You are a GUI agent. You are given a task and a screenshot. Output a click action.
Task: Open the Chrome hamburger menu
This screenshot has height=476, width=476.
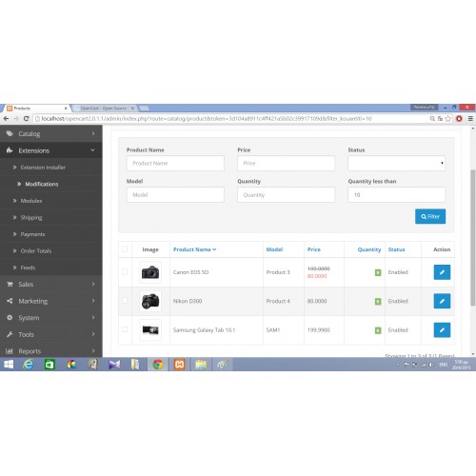coord(470,119)
